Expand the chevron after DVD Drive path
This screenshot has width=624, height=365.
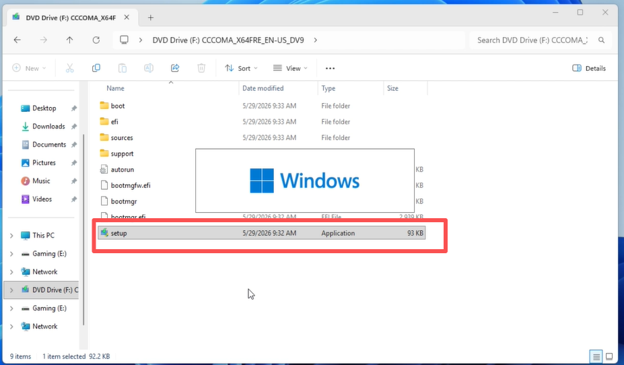click(x=315, y=40)
